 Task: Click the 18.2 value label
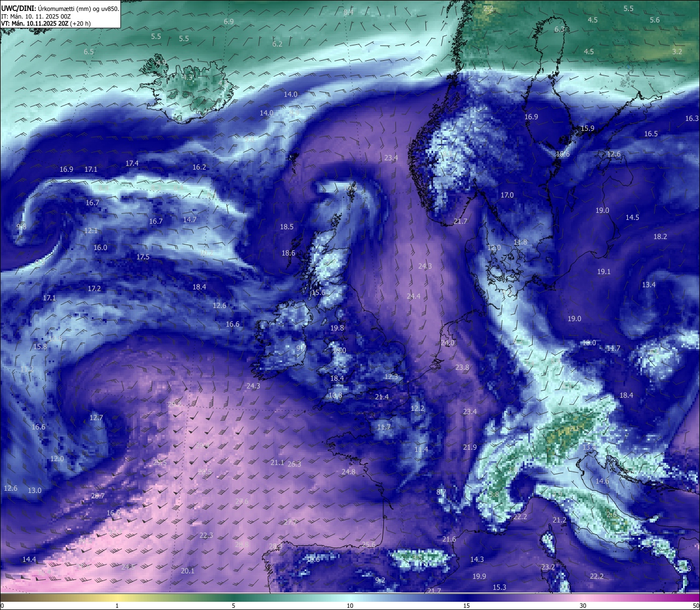click(x=660, y=236)
